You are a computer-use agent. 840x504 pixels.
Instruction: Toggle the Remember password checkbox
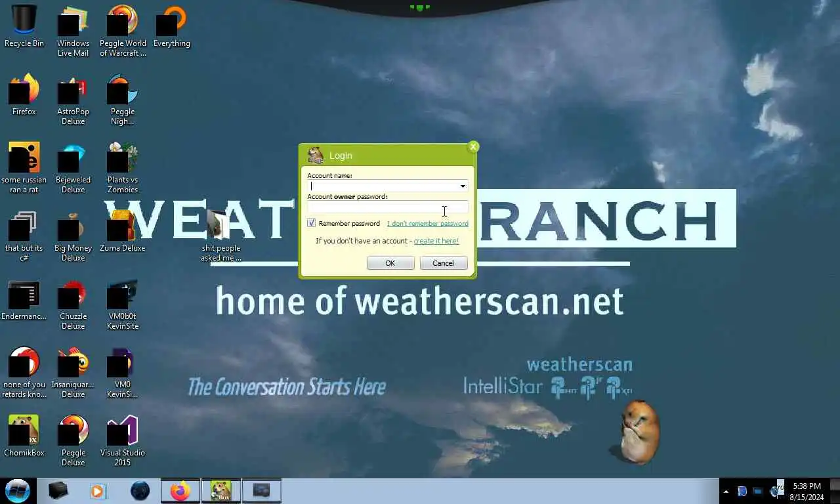(x=312, y=223)
